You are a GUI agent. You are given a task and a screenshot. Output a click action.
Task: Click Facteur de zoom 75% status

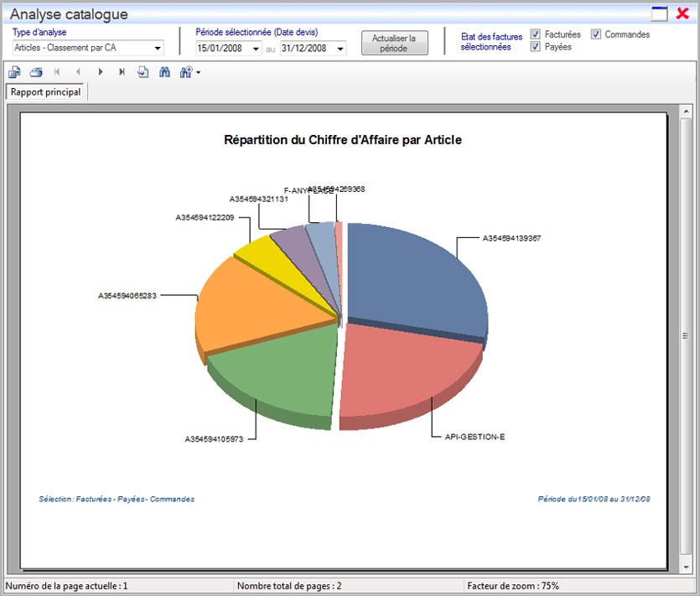coord(513,586)
